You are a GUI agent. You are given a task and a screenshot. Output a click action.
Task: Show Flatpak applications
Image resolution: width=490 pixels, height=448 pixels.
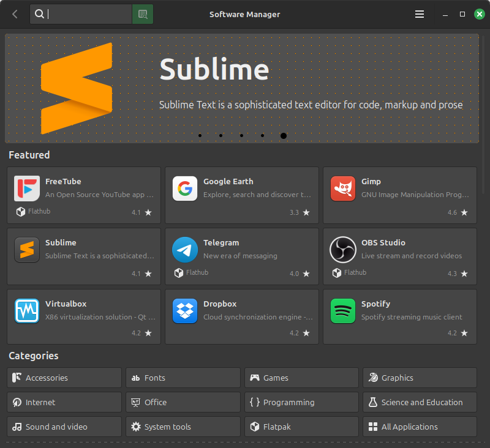[301, 427]
